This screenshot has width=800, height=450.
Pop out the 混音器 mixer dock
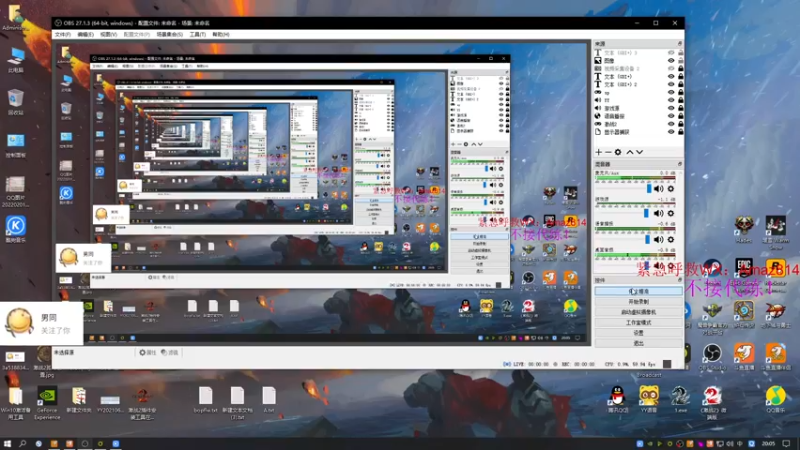[680, 164]
